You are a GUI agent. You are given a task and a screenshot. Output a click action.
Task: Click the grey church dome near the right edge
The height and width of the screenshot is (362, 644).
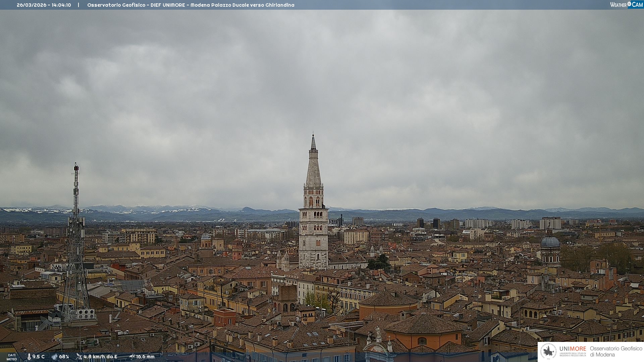(550, 242)
